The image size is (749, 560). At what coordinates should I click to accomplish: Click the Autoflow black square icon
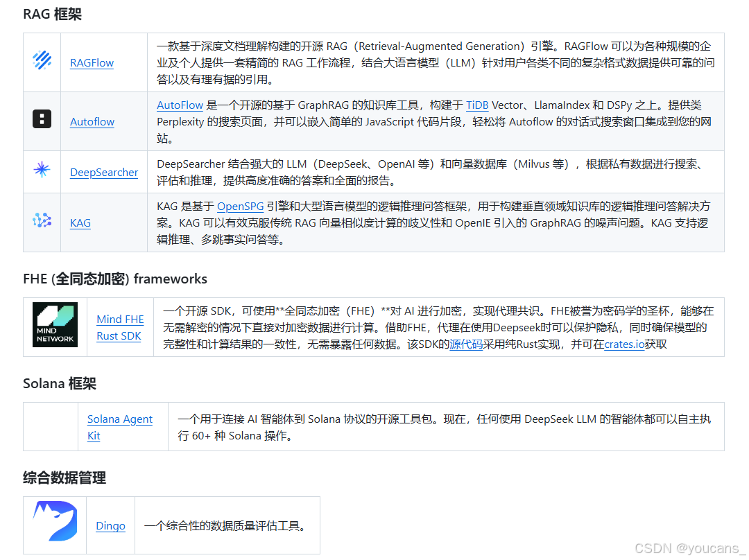[42, 119]
